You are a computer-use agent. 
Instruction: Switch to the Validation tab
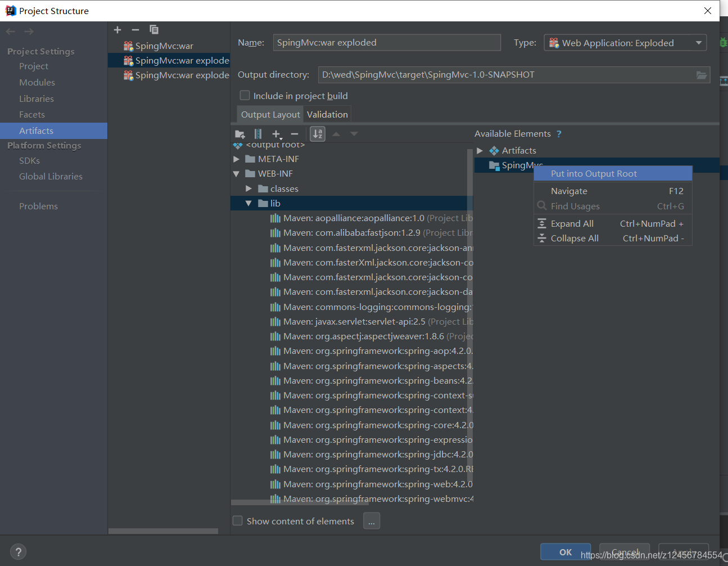click(327, 114)
